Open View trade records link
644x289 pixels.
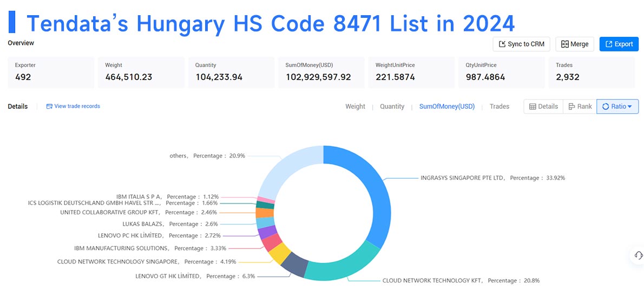[x=77, y=106]
